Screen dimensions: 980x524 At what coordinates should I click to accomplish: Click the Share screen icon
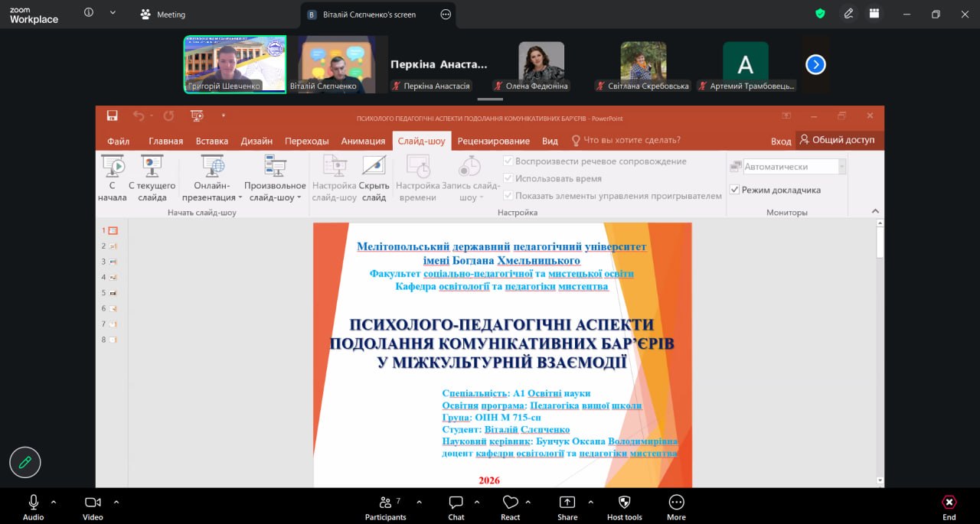[567, 502]
